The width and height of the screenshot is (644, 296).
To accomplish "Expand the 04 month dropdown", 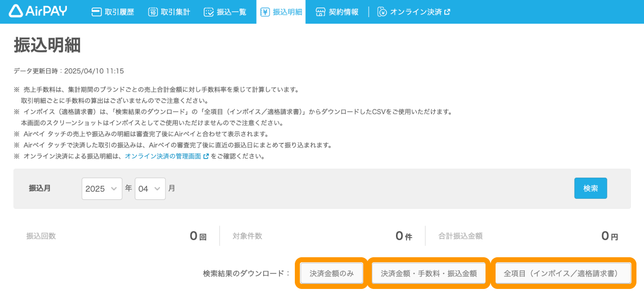I will (x=150, y=189).
